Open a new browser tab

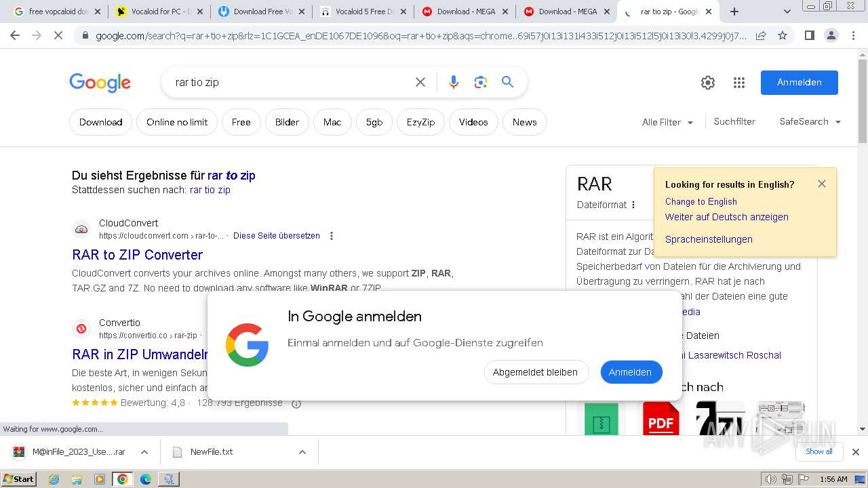pos(734,12)
